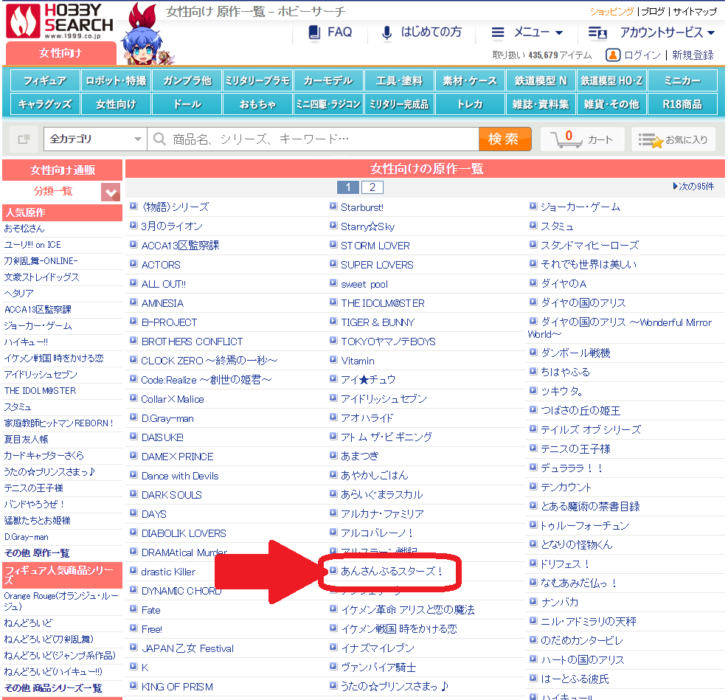The width and height of the screenshot is (728, 700).
Task: Open the サイトマップ link
Action: point(695,12)
